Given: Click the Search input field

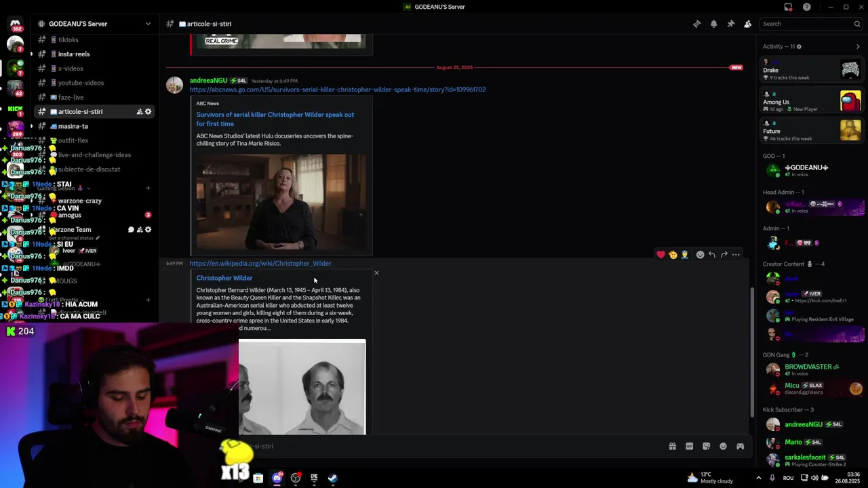Looking at the screenshot, I should [810, 24].
